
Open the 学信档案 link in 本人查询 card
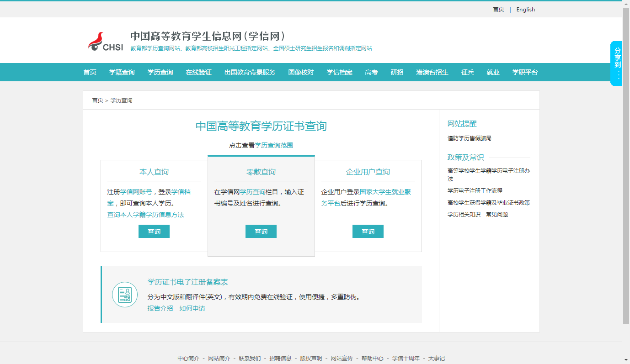point(149,197)
